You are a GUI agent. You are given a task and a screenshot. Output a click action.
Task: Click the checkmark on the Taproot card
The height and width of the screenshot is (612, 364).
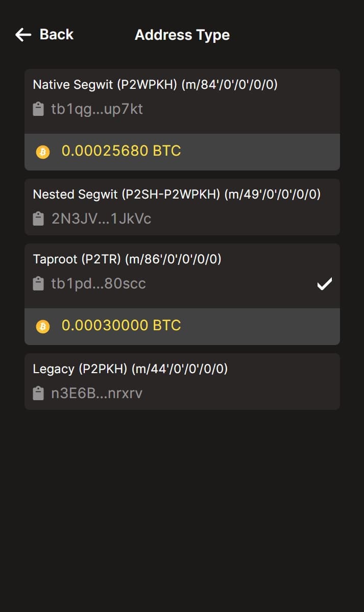tap(325, 283)
